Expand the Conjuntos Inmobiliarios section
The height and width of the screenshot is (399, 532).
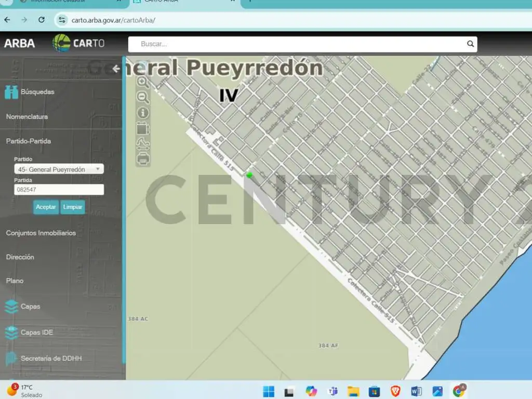(x=41, y=233)
